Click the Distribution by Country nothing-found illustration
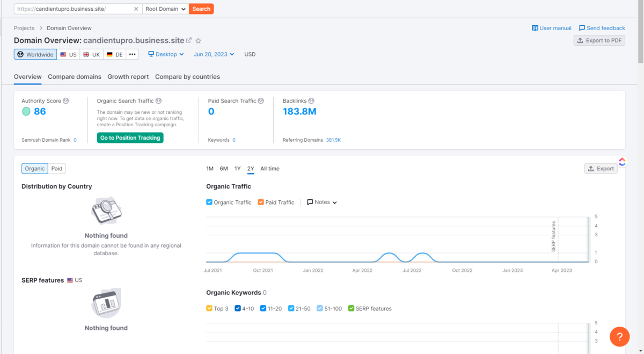The image size is (644, 354). tap(106, 211)
